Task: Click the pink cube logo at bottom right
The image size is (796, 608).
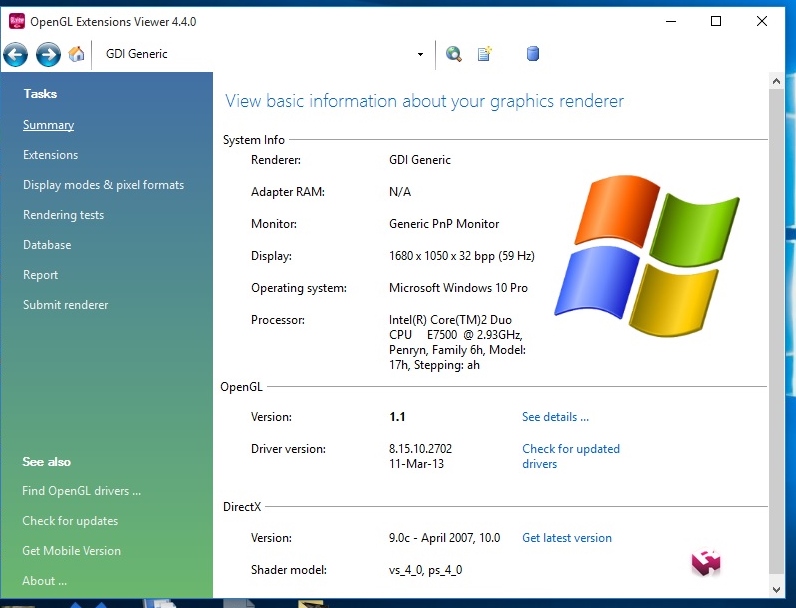Action: pyautogui.click(x=706, y=562)
